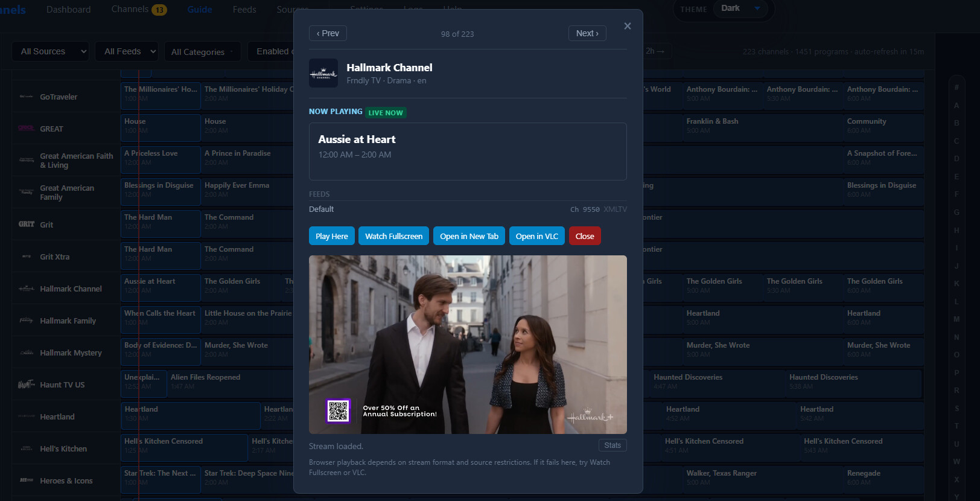
Task: Open A Snapshot of Fore... program
Action: pos(883,160)
